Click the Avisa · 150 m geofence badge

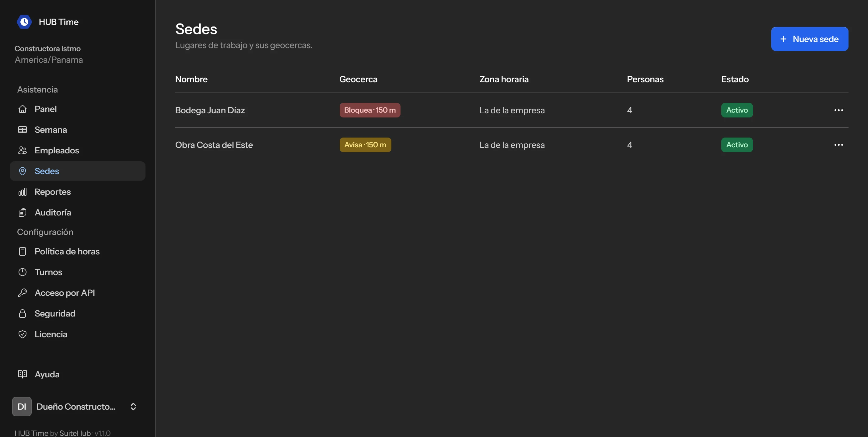point(365,145)
